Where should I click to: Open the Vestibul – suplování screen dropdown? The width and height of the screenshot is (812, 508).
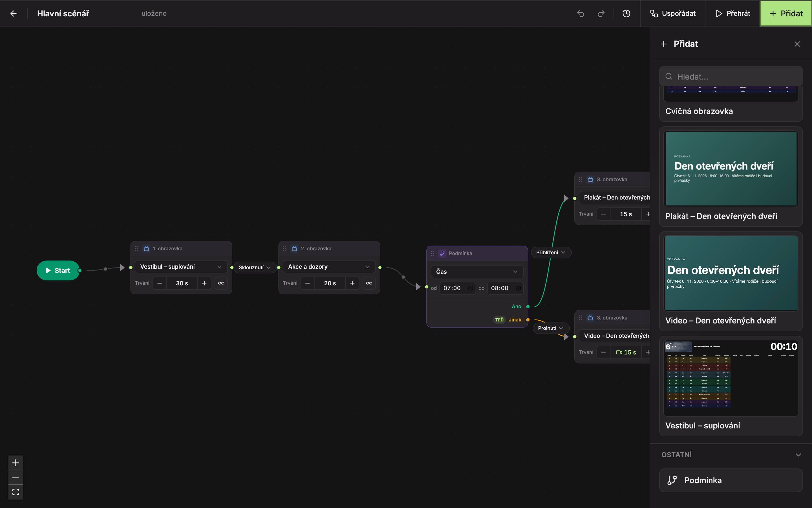tap(181, 267)
